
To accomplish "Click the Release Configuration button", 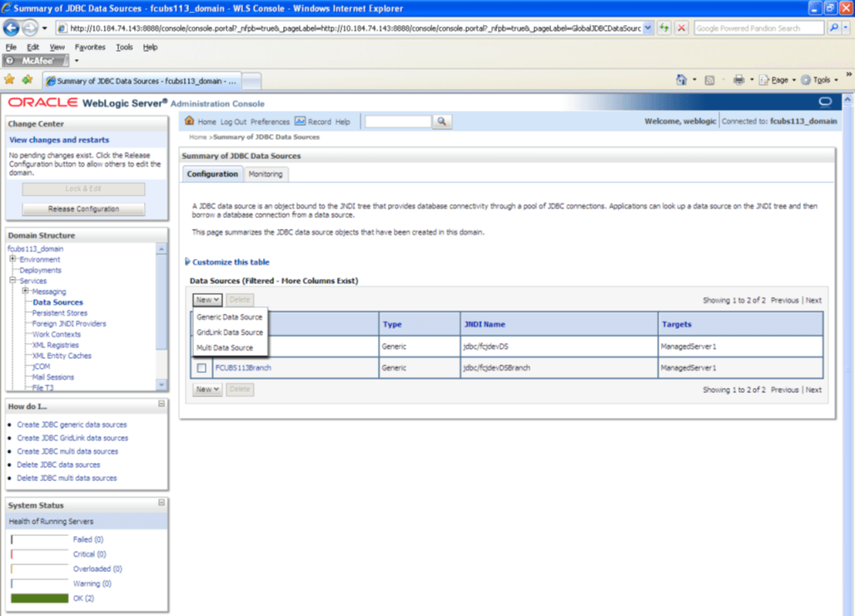I will (x=83, y=209).
